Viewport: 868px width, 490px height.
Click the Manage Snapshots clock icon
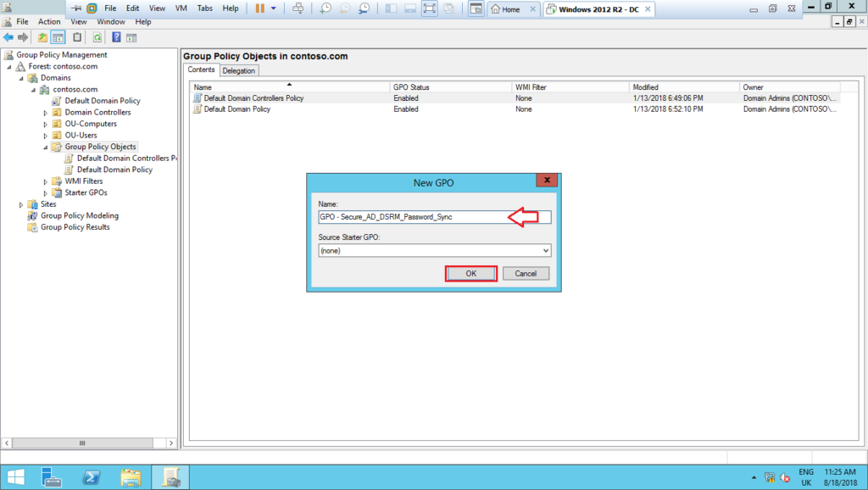coord(364,8)
